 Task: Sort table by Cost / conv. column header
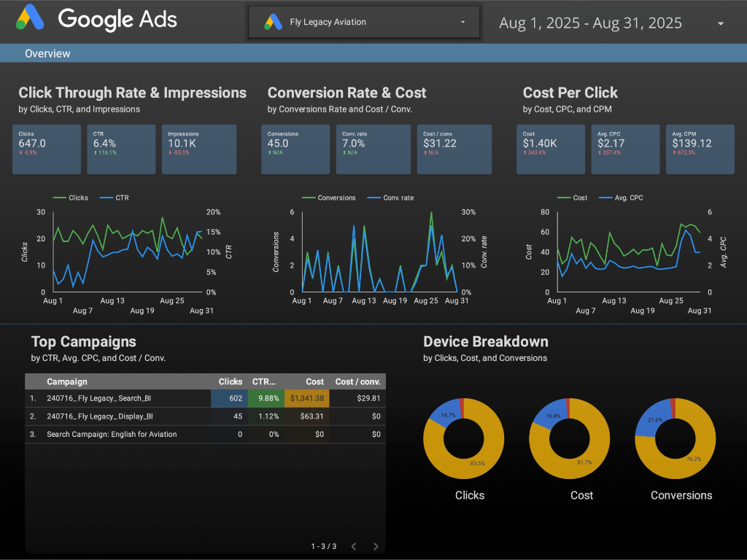(357, 381)
